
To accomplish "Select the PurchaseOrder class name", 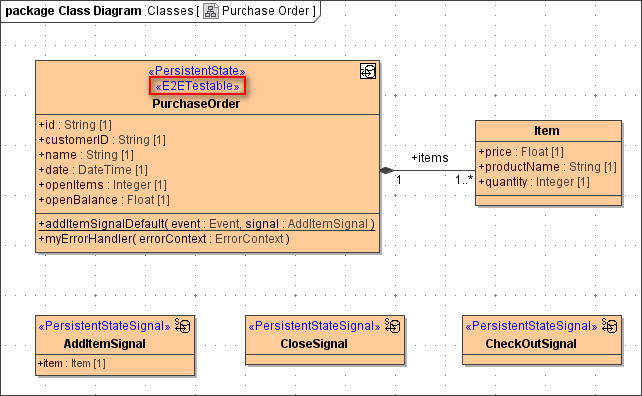I will pos(196,104).
